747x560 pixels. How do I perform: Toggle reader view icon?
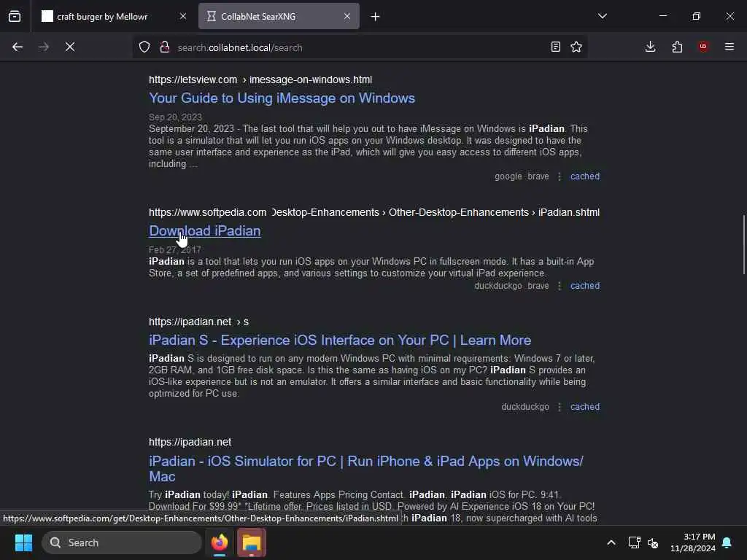point(555,47)
